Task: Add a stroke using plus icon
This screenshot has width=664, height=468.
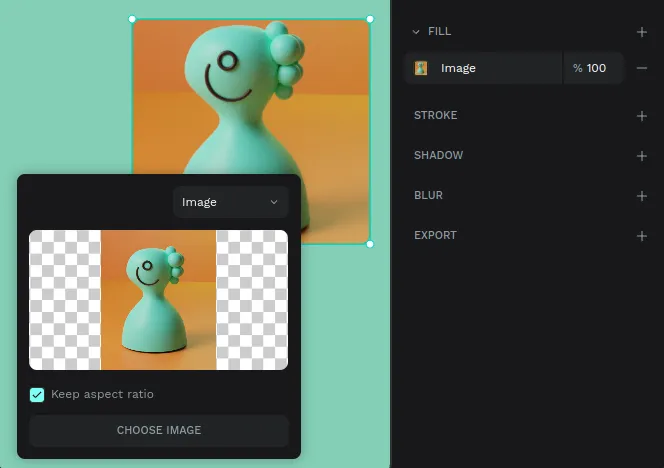Action: point(642,116)
